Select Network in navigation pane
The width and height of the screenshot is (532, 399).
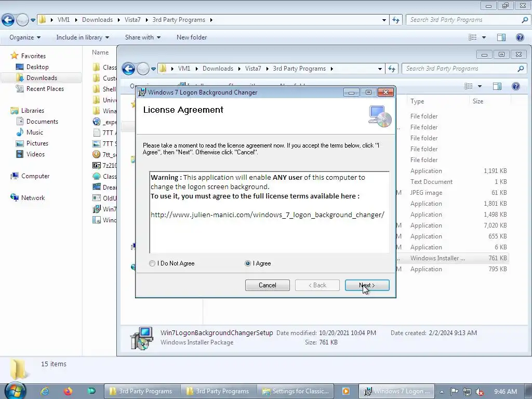pos(33,198)
